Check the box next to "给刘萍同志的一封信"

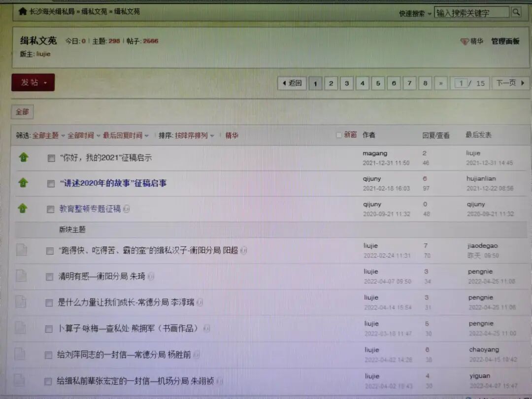(49, 354)
